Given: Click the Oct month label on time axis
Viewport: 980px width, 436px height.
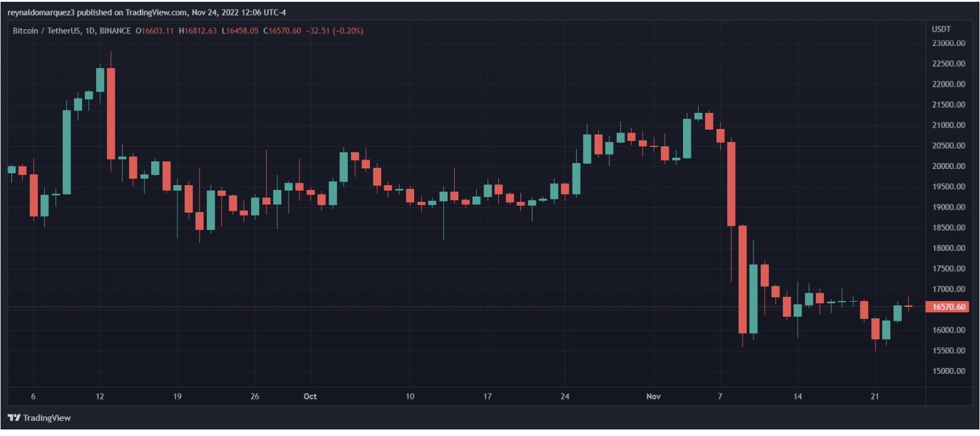Looking at the screenshot, I should (x=310, y=397).
